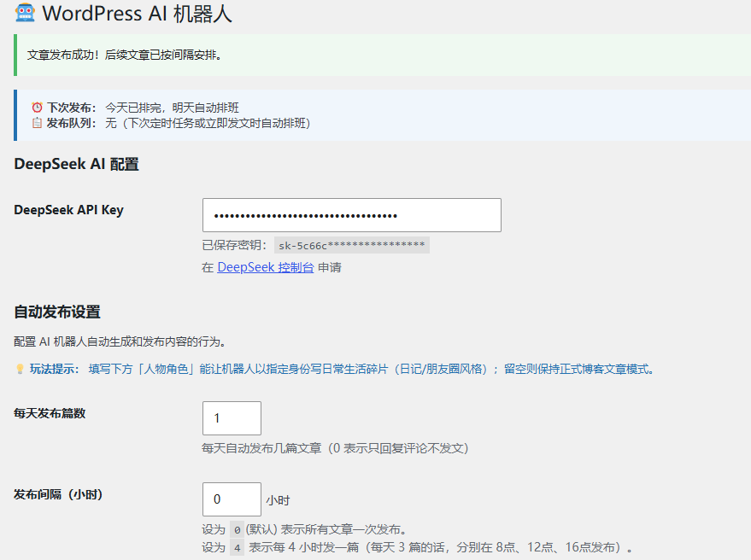Click the 每天发布篇数 label
Screen dimensions: 751x560
(x=50, y=413)
